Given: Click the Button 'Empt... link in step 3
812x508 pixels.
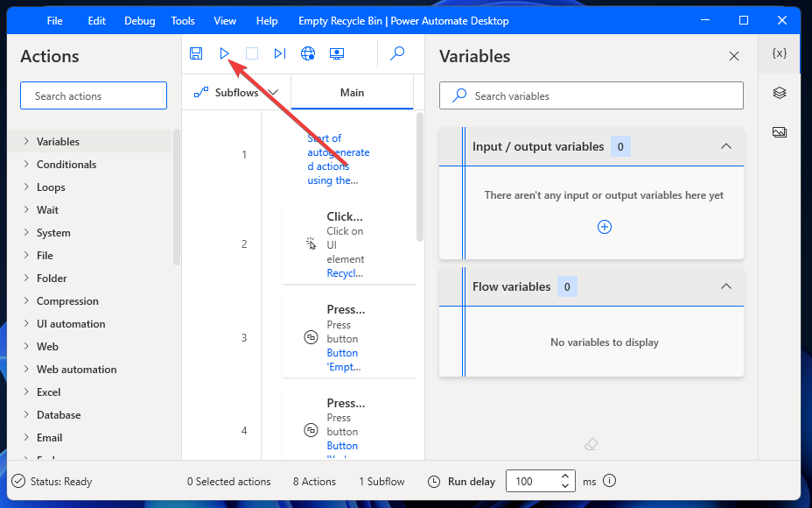Looking at the screenshot, I should point(344,360).
